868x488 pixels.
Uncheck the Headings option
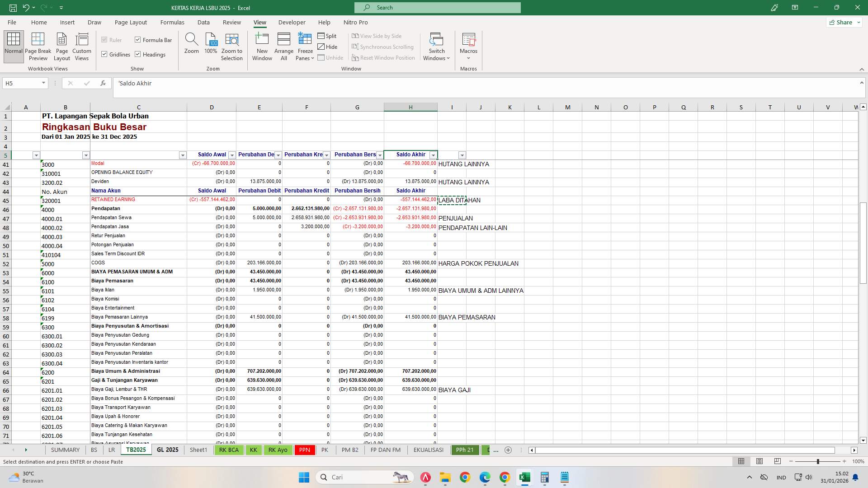click(138, 54)
